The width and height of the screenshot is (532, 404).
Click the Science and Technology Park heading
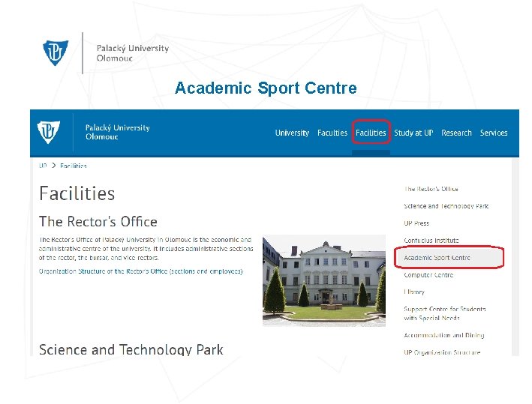[x=131, y=349]
